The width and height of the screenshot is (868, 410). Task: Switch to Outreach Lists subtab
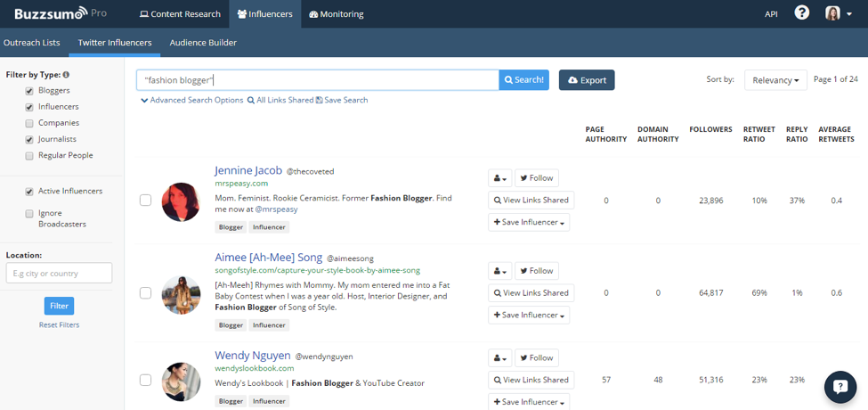(x=31, y=43)
